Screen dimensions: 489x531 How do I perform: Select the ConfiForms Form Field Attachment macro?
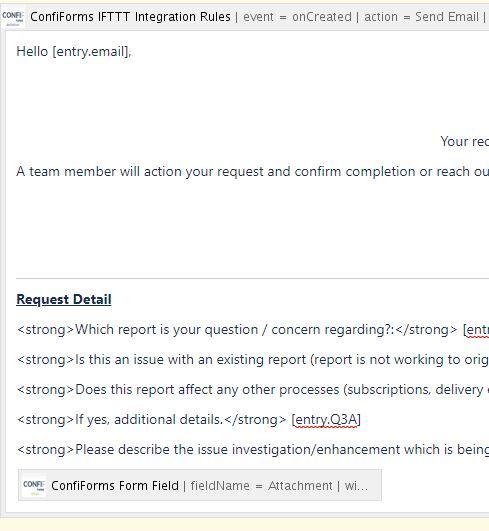pyautogui.click(x=200, y=485)
